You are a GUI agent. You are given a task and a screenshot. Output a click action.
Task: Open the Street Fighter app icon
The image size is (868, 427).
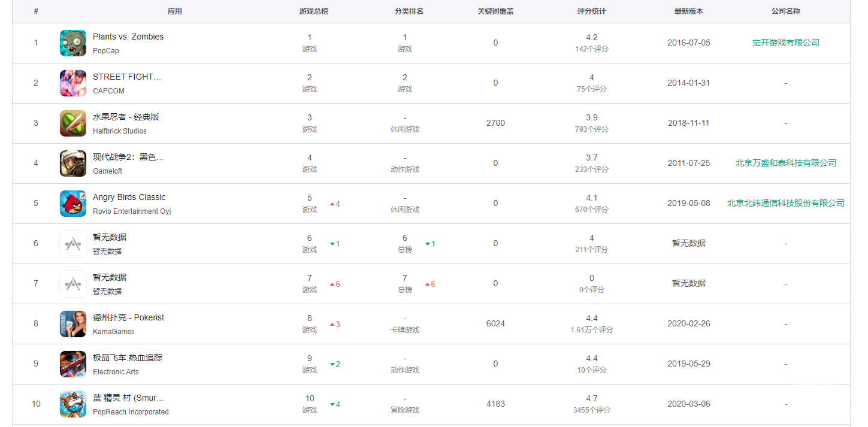pos(73,83)
